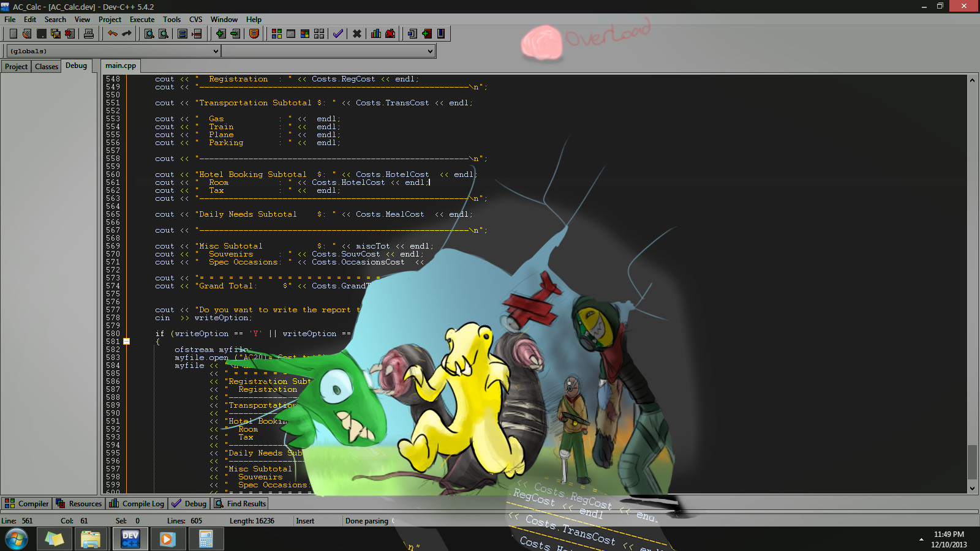Open the Tools menu
Viewport: 980px width, 551px height.
coord(171,20)
